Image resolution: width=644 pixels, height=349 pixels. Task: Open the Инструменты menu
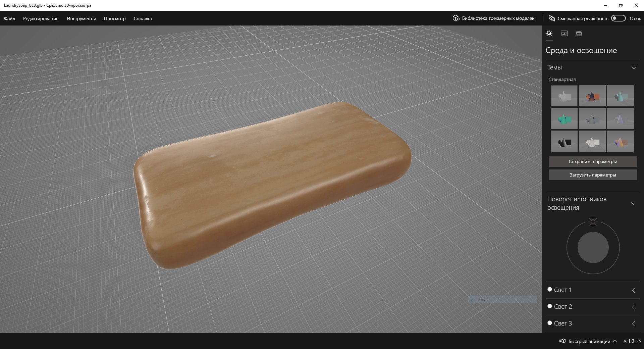pos(81,18)
